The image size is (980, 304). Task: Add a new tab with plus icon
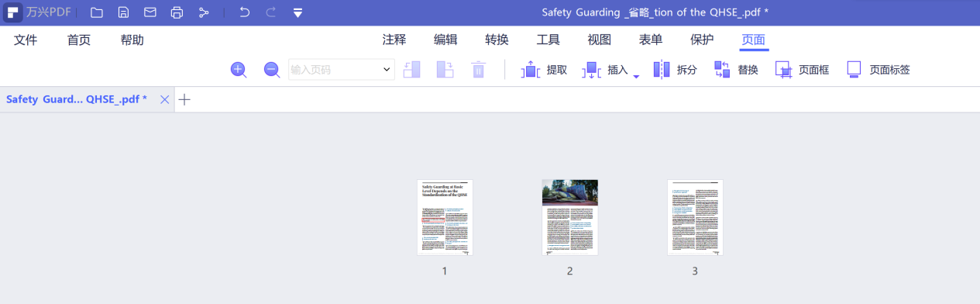[x=184, y=99]
